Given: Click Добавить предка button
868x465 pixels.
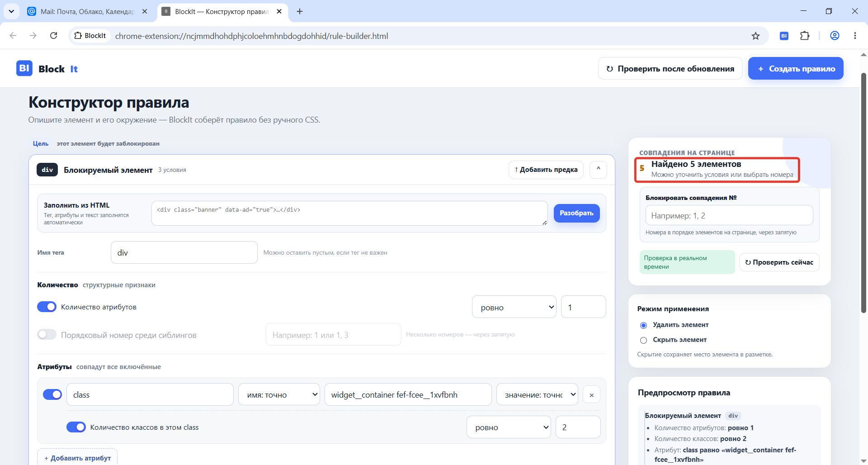Looking at the screenshot, I should [546, 170].
